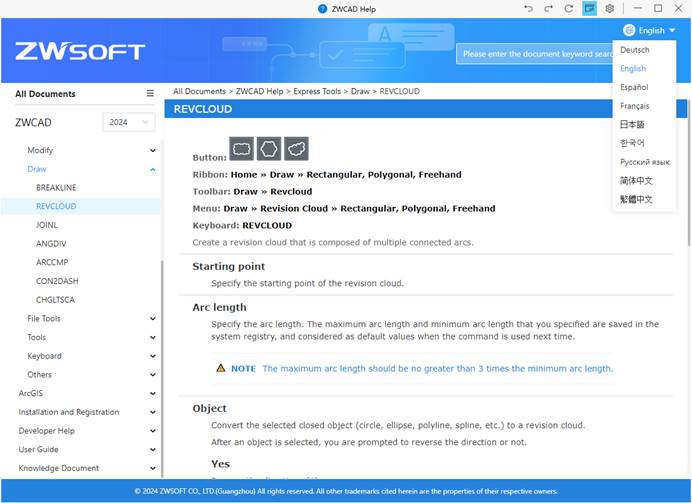Collapse the Draw section in sidebar
Screen dimensions: 692x503
click(x=152, y=169)
